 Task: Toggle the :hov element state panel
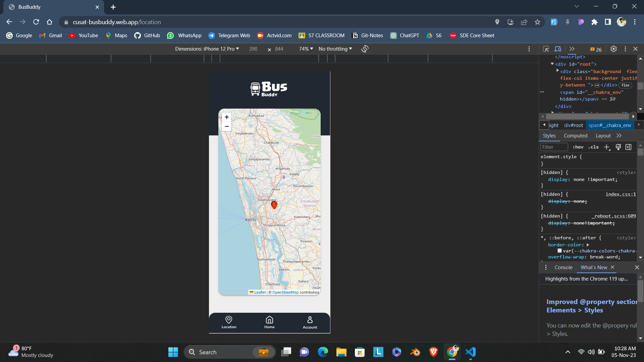click(x=578, y=147)
